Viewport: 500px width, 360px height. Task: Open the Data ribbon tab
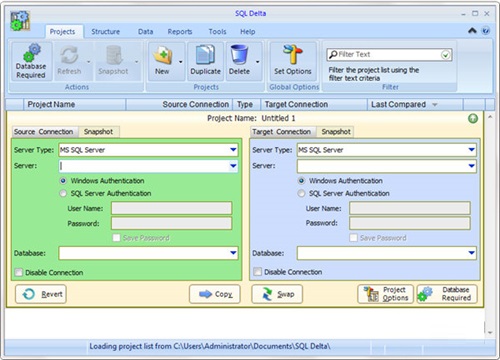point(145,32)
